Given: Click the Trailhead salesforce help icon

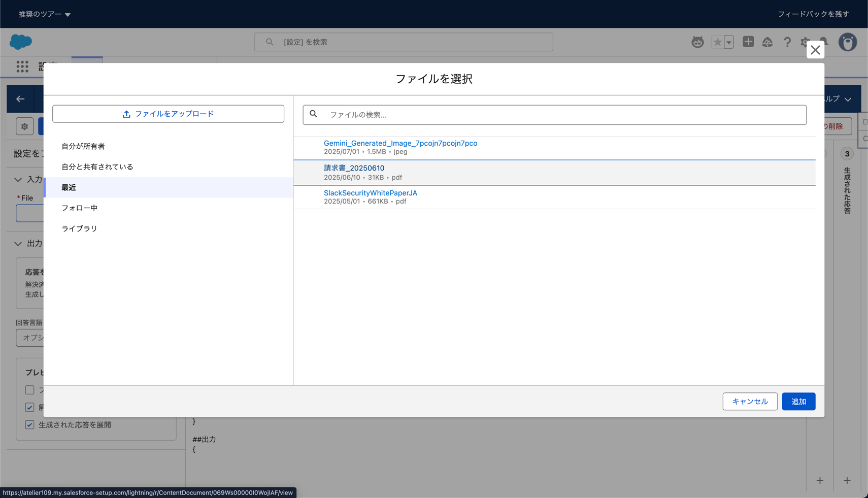Looking at the screenshot, I should click(x=767, y=42).
